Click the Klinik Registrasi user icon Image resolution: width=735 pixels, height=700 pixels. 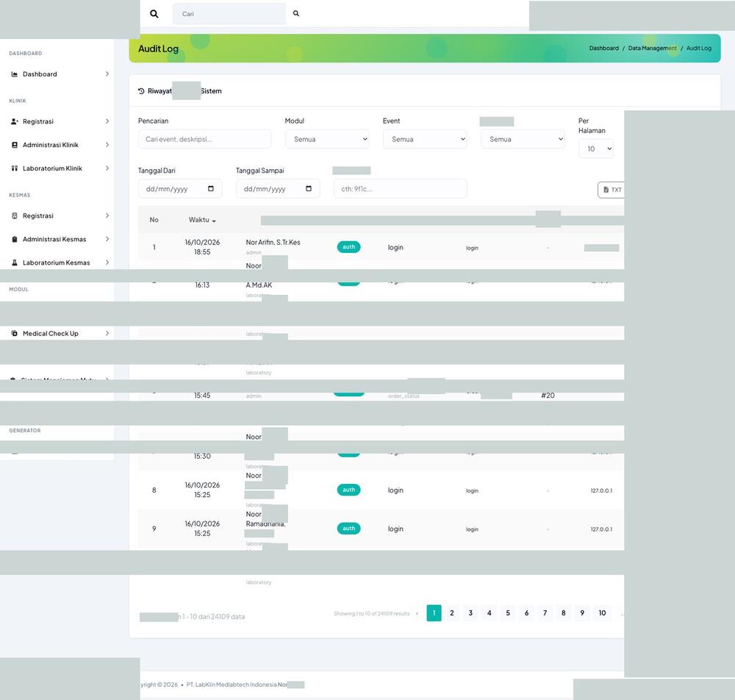coord(15,121)
